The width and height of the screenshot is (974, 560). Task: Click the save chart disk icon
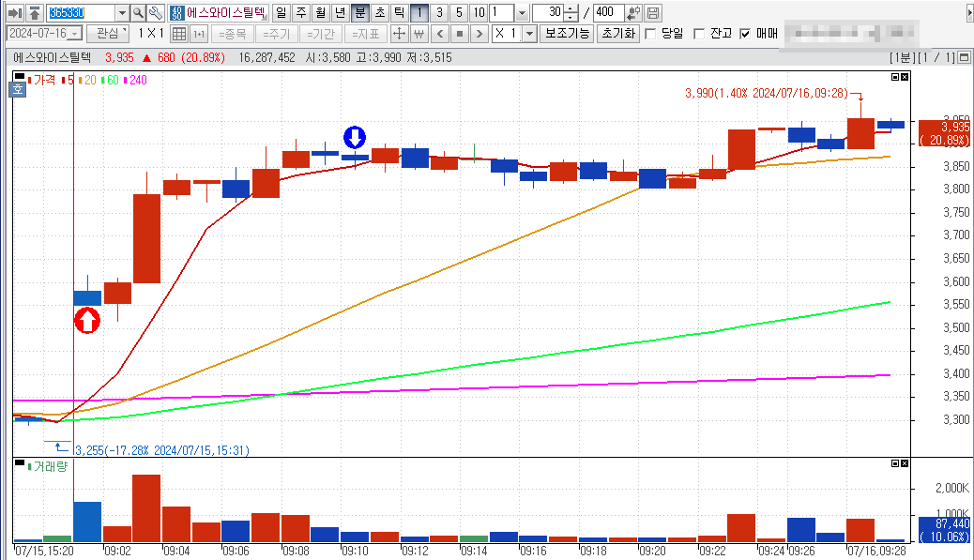[x=653, y=12]
